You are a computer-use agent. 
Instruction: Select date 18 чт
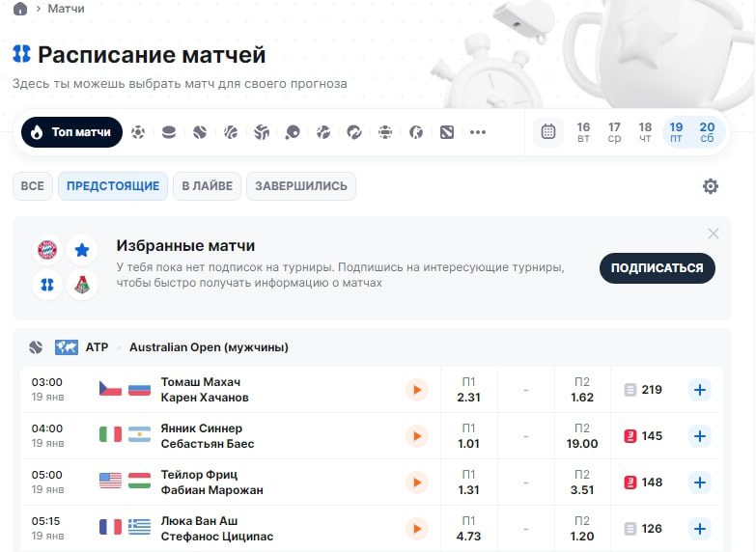tap(645, 132)
